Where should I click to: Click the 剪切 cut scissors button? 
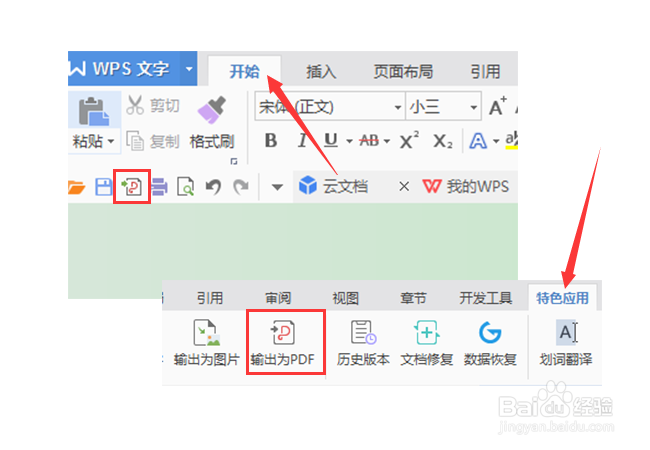153,106
